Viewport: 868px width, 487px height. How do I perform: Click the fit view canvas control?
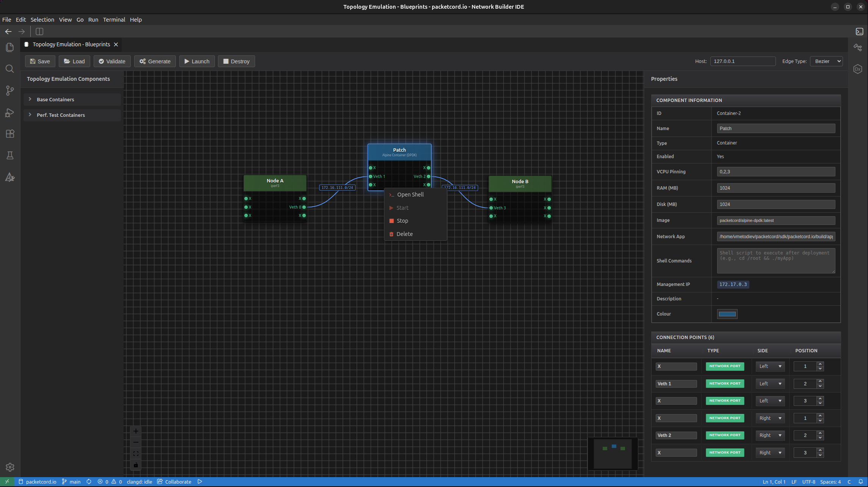[136, 454]
